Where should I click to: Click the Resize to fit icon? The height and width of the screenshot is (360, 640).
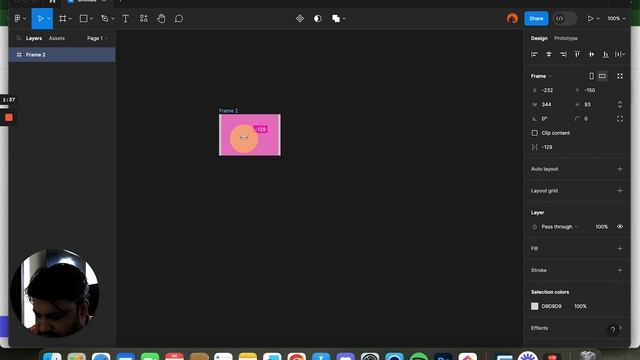point(620,76)
